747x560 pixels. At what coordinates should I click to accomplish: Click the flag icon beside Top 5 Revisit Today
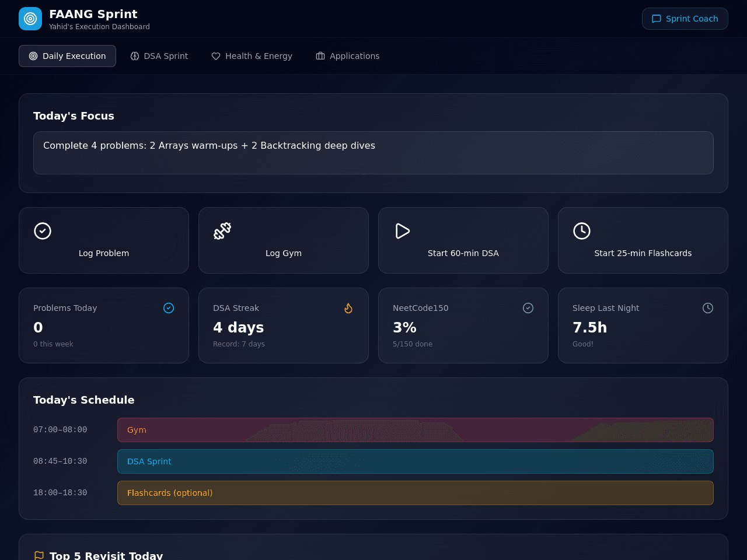point(39,555)
